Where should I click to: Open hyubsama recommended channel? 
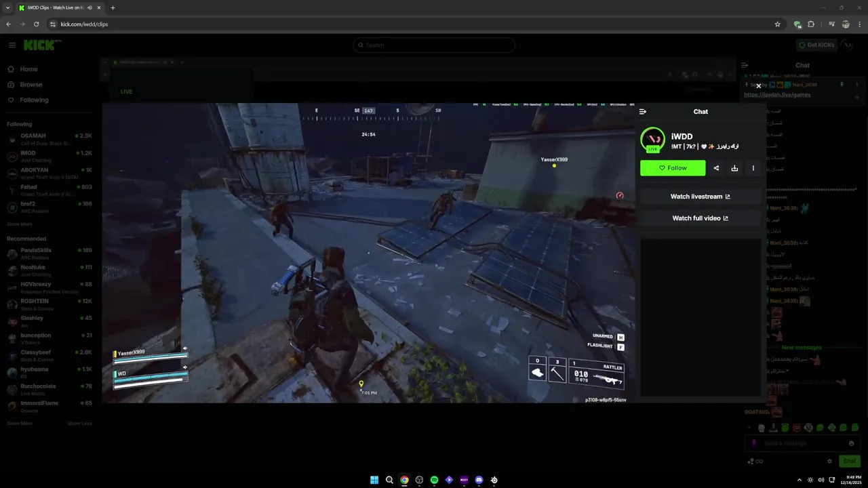49,372
